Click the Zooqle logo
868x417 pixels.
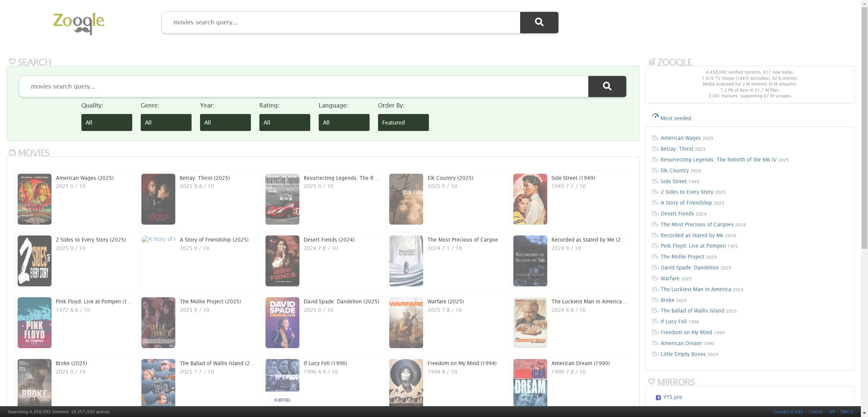(x=79, y=23)
